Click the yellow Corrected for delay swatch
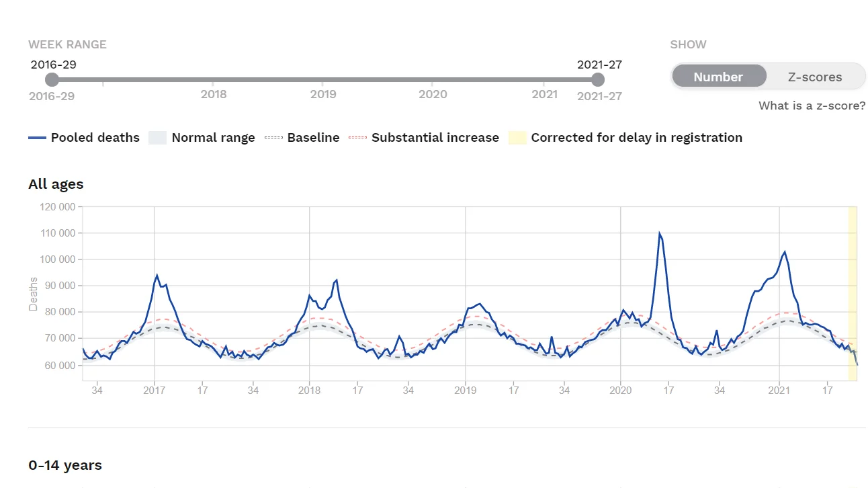Image resolution: width=868 pixels, height=488 pixels. click(517, 138)
